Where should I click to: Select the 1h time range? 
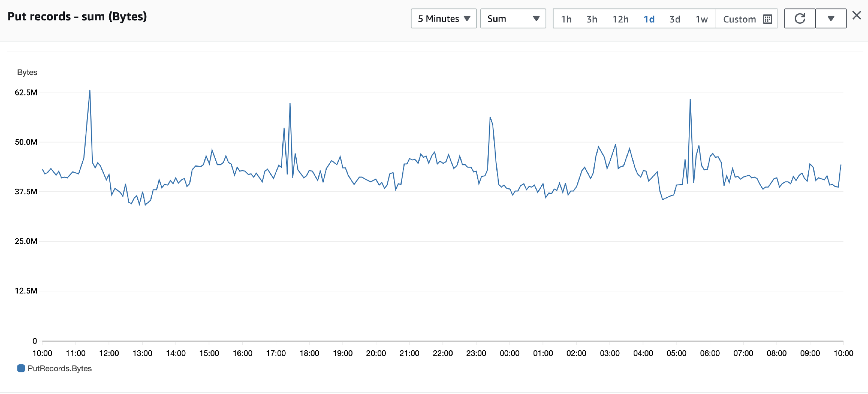[x=566, y=19]
